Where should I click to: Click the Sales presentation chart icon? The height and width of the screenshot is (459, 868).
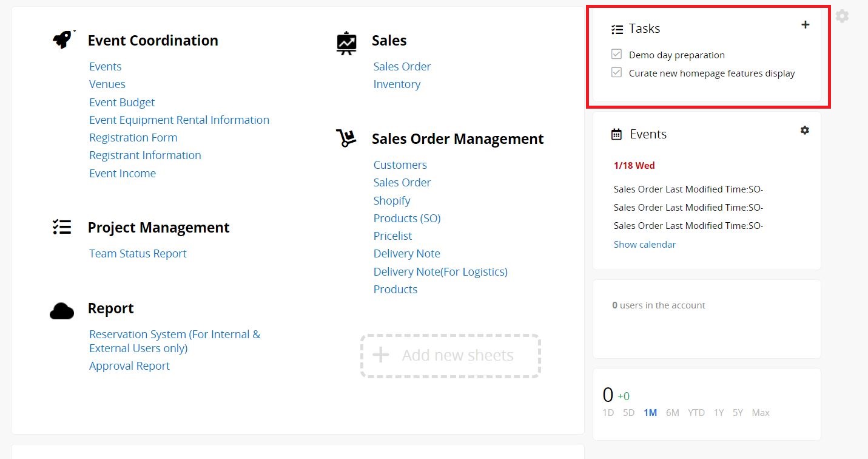[x=346, y=42]
